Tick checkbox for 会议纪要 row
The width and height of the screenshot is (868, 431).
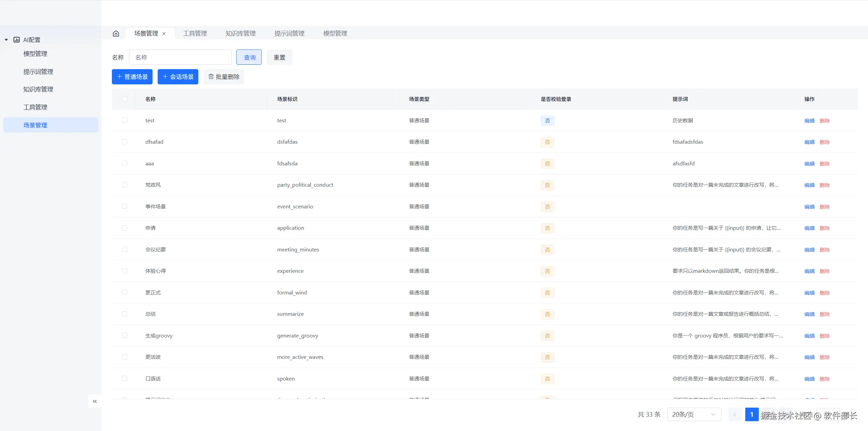tap(124, 249)
